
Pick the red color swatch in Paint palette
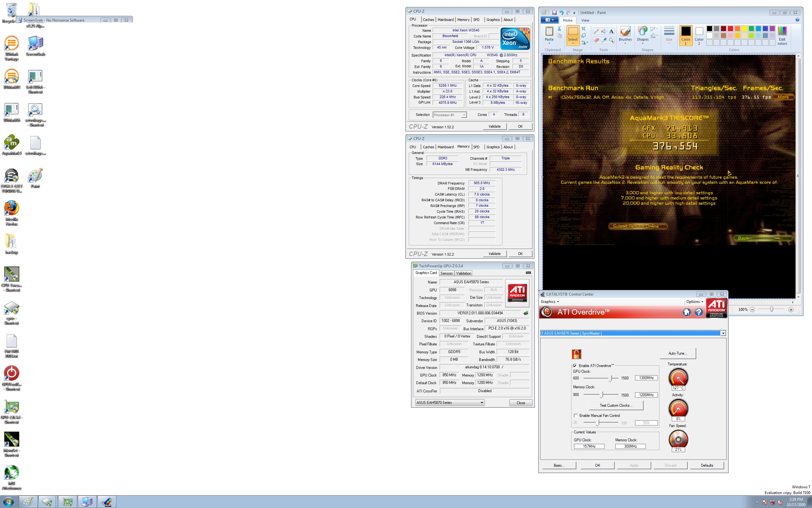[730, 29]
